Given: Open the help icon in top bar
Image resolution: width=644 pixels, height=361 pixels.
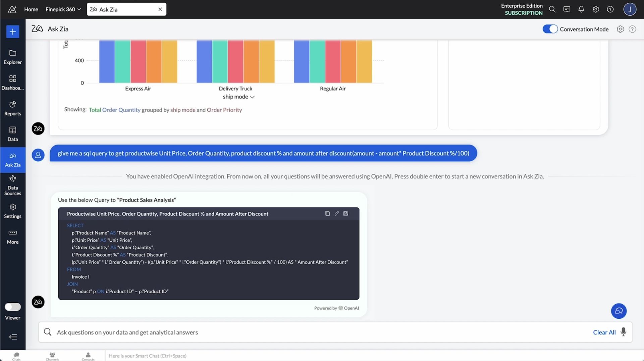Looking at the screenshot, I should pos(610,9).
